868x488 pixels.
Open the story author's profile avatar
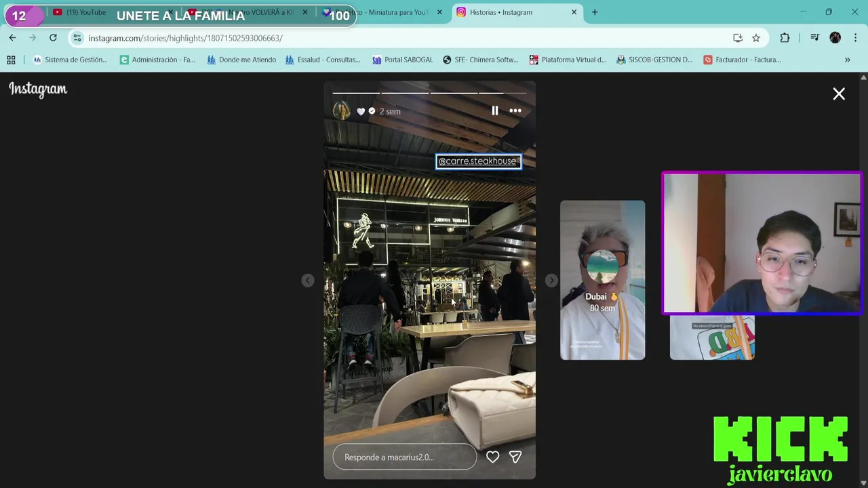click(x=342, y=111)
